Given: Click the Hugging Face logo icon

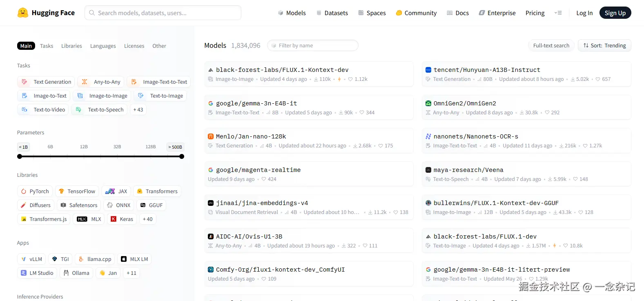Looking at the screenshot, I should (x=23, y=13).
